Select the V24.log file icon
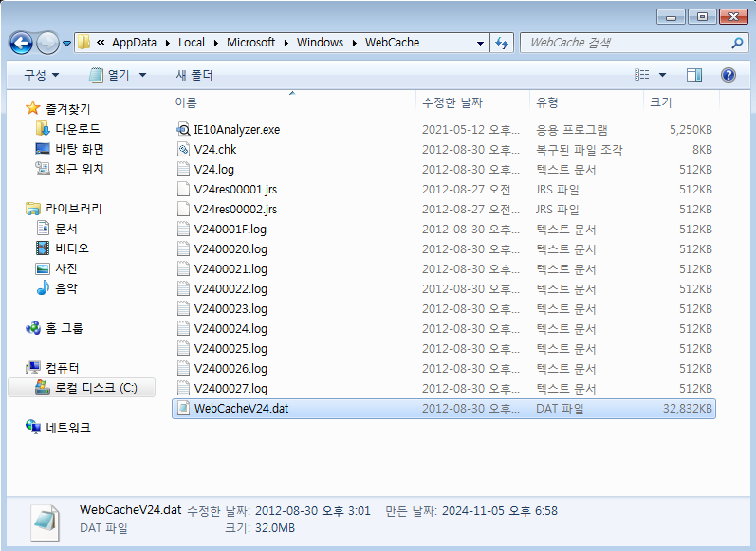Viewport: 756px width, 551px height. coord(183,169)
